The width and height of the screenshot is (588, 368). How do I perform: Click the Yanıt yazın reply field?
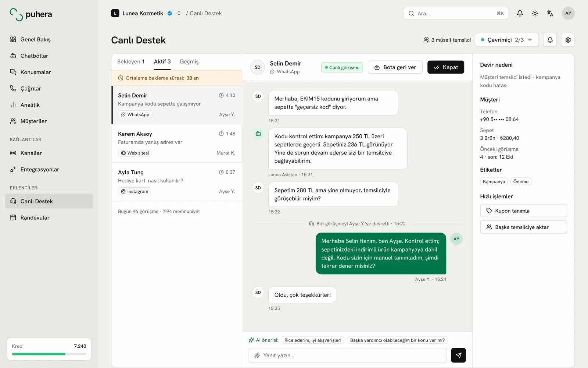pos(348,355)
